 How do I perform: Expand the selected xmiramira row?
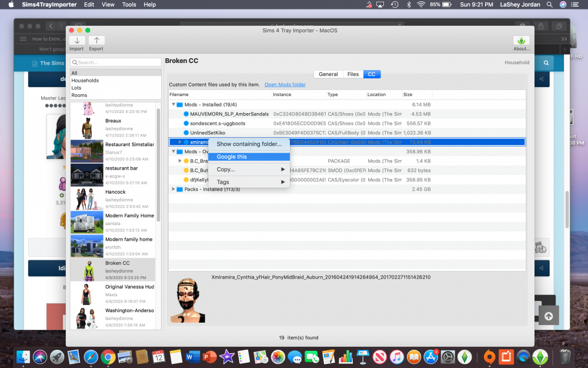[x=180, y=142]
